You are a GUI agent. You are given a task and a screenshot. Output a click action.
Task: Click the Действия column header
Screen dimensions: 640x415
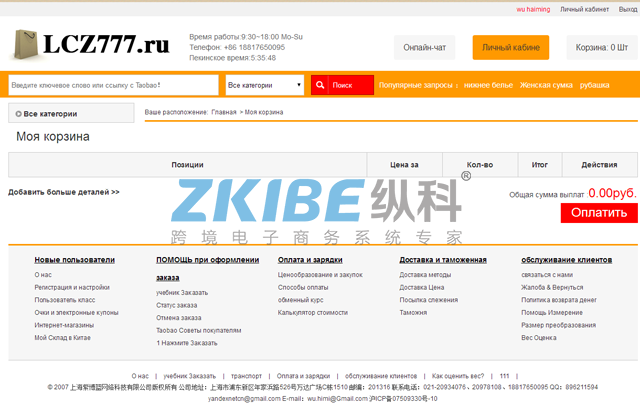click(599, 165)
